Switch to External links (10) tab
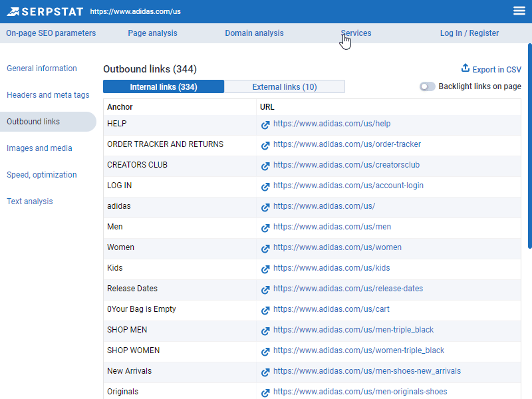The image size is (532, 399). [x=285, y=87]
